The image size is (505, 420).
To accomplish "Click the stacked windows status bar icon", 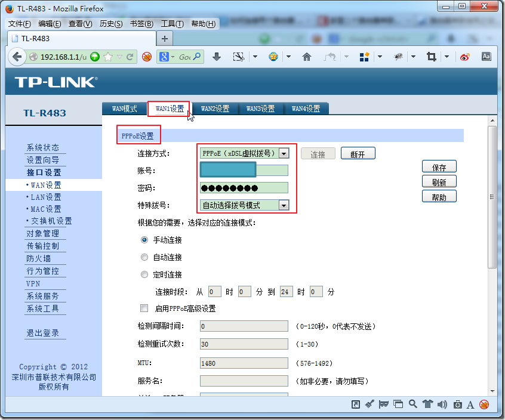I will click(x=398, y=404).
